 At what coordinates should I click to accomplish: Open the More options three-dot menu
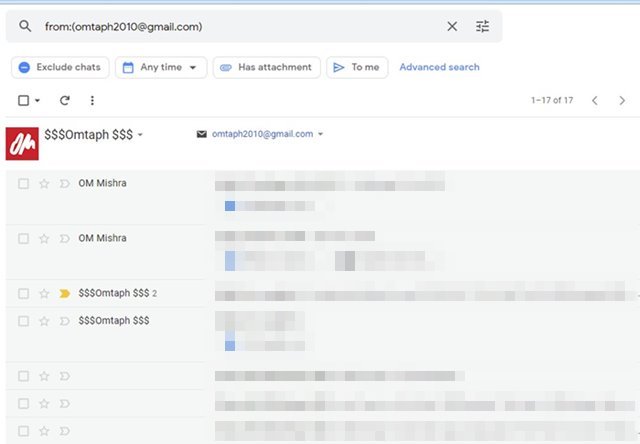[x=92, y=100]
